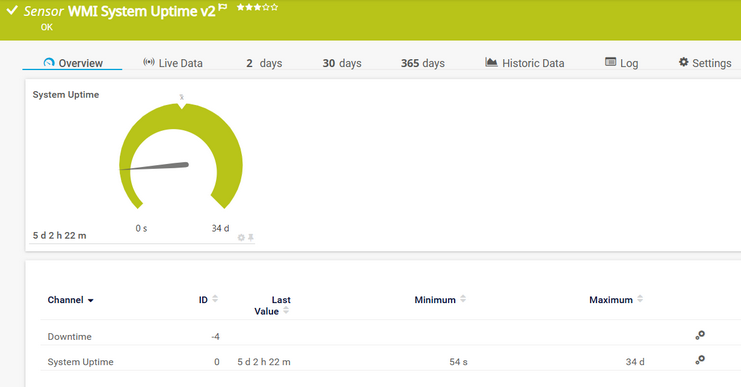Viewport: 741px width, 387px height.
Task: Switch to the Historic Data tab
Action: tap(525, 63)
